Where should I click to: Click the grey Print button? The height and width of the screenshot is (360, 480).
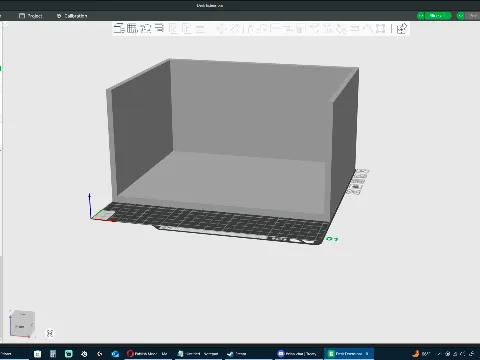coord(473,16)
